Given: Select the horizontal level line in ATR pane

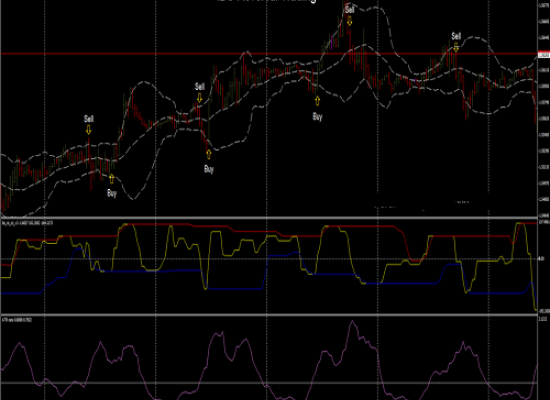Looking at the screenshot, I should pyautogui.click(x=269, y=383).
